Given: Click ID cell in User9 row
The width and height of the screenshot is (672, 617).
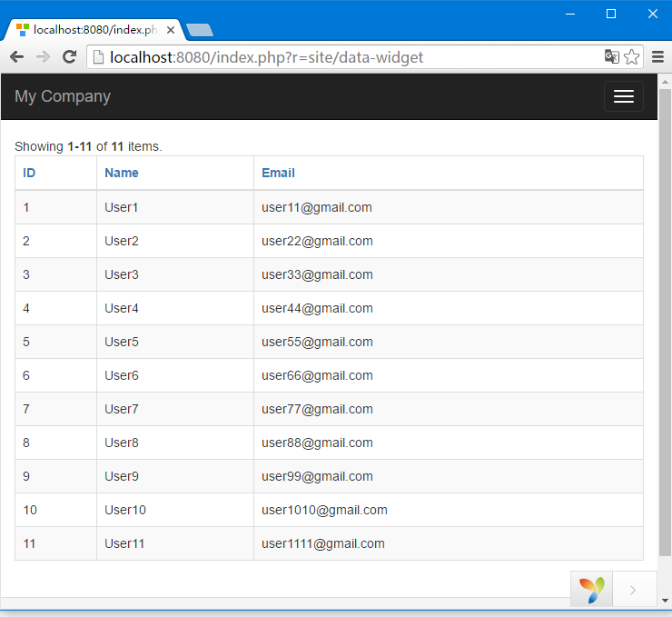Looking at the screenshot, I should click(x=55, y=476).
